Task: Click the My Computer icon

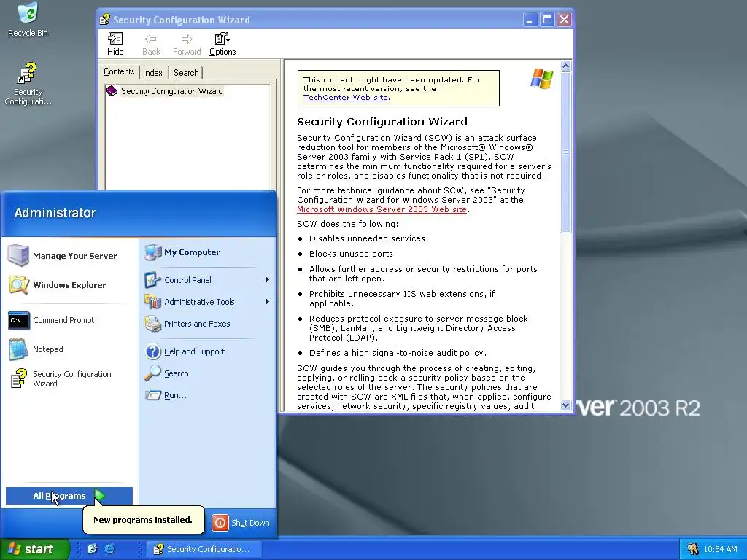Action: click(x=153, y=252)
